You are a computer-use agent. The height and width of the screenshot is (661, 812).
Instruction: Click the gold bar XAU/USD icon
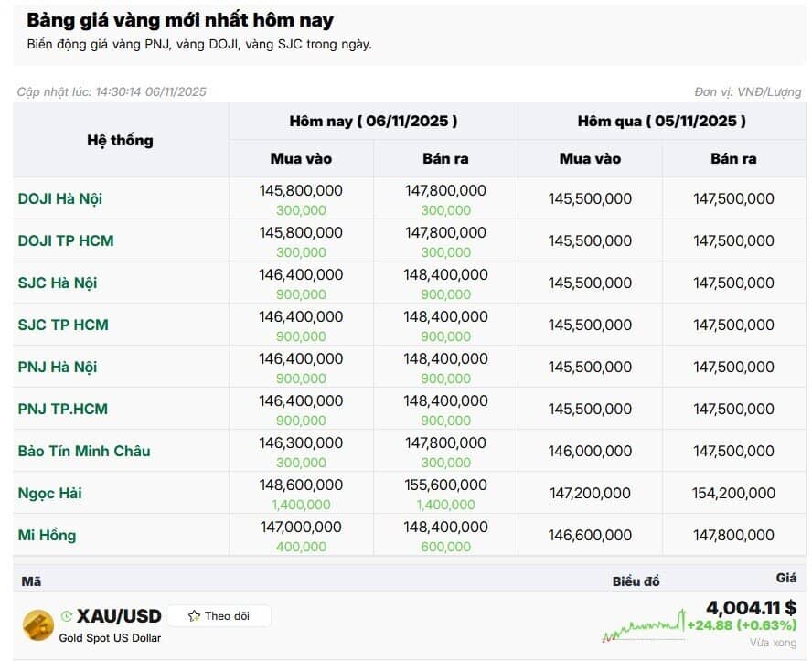[x=38, y=624]
